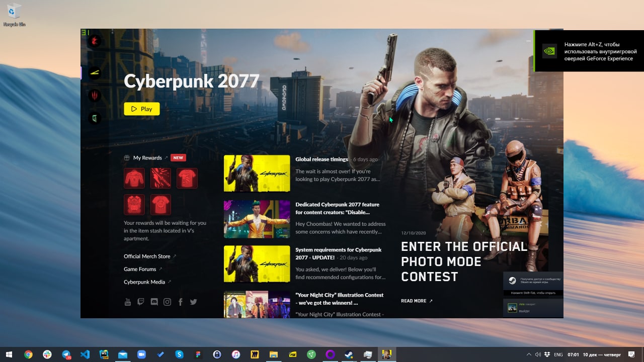Open the clock showing 07:01

(x=573, y=354)
